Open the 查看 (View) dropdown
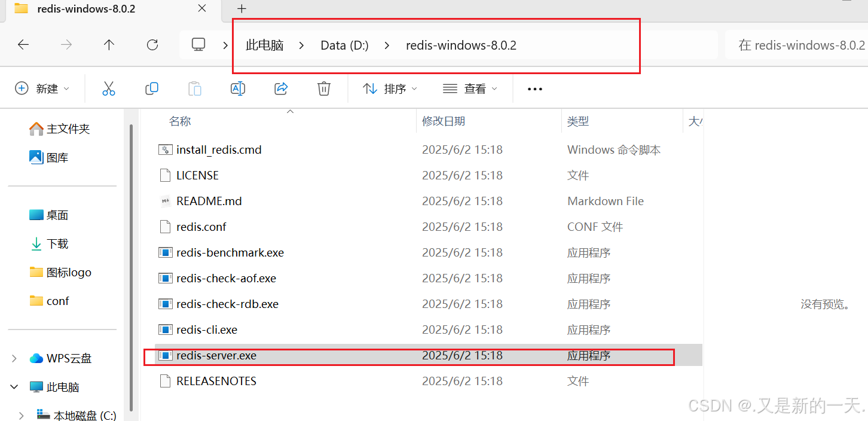This screenshot has width=868, height=421. (470, 89)
